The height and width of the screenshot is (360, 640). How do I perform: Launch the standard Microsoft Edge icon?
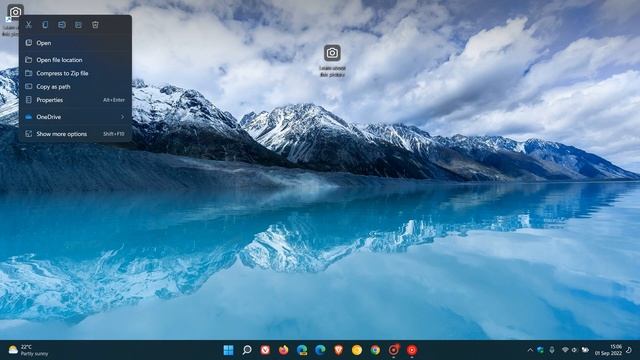pos(320,350)
